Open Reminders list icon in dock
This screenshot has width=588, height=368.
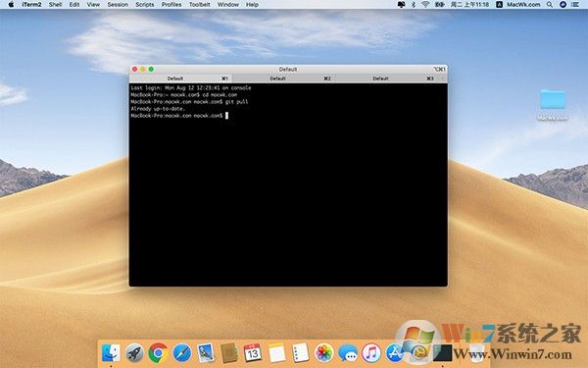[x=301, y=352]
